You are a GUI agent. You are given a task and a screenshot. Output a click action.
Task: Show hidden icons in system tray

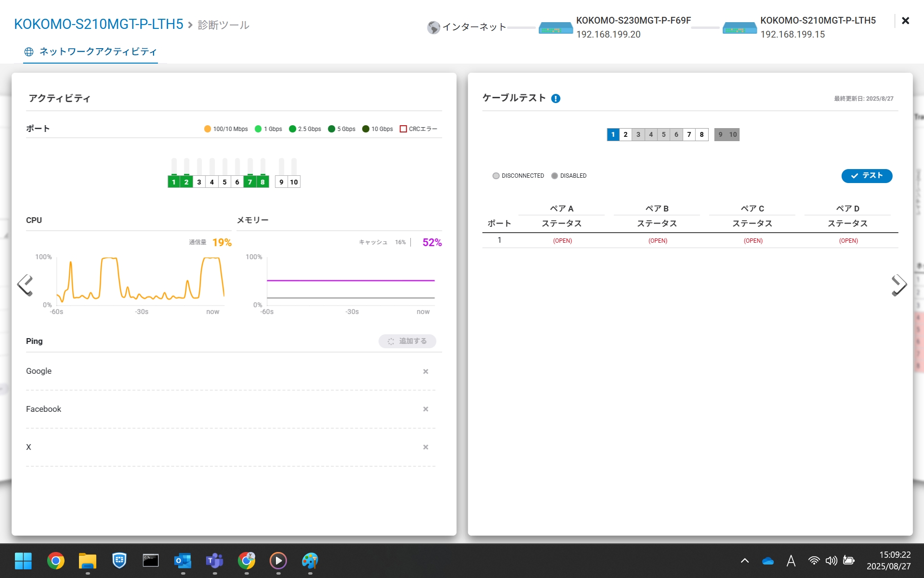744,561
